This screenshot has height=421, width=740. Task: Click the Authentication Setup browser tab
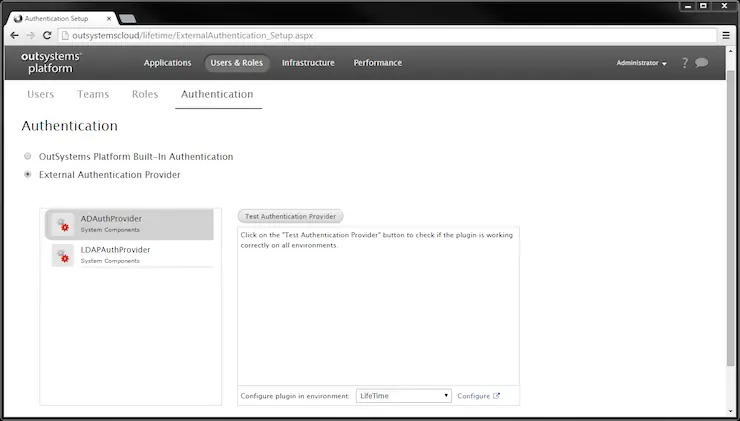pos(62,19)
